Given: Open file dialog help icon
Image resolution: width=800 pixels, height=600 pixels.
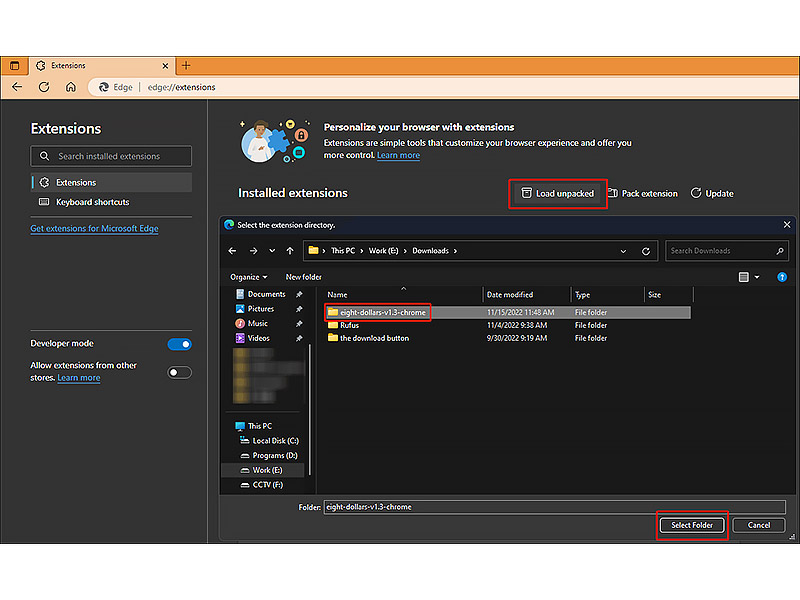Looking at the screenshot, I should pyautogui.click(x=782, y=277).
